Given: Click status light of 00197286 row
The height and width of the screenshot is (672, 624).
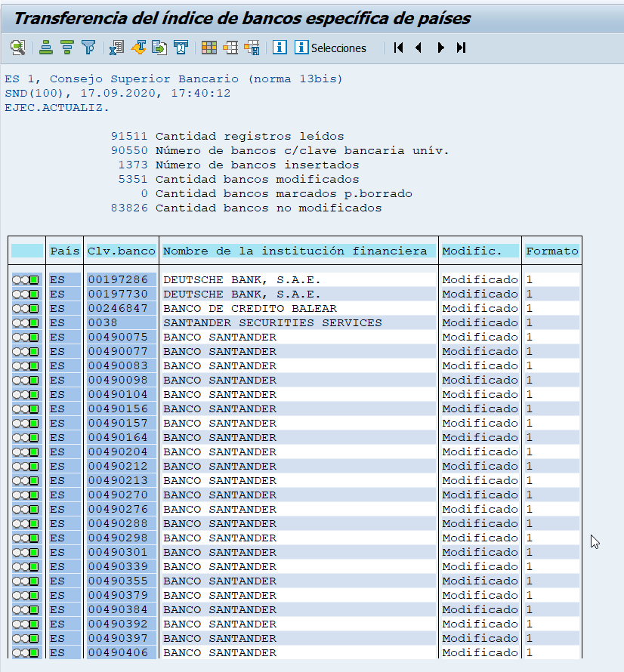Looking at the screenshot, I should coord(26,280).
